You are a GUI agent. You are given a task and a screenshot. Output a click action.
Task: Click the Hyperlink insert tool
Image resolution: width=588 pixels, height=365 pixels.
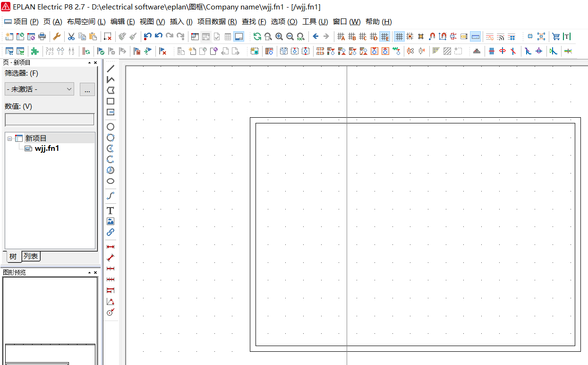click(111, 232)
